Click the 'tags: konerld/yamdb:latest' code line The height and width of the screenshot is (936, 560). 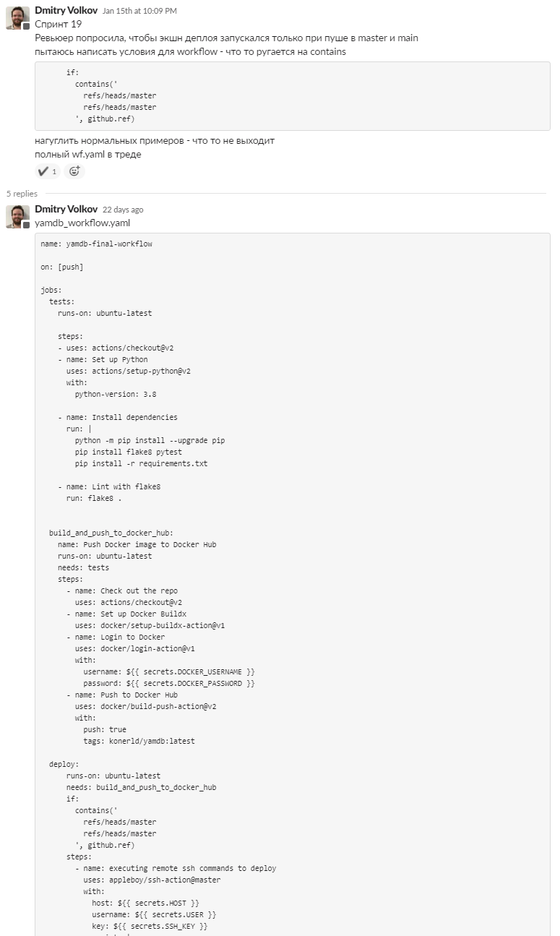pos(139,742)
